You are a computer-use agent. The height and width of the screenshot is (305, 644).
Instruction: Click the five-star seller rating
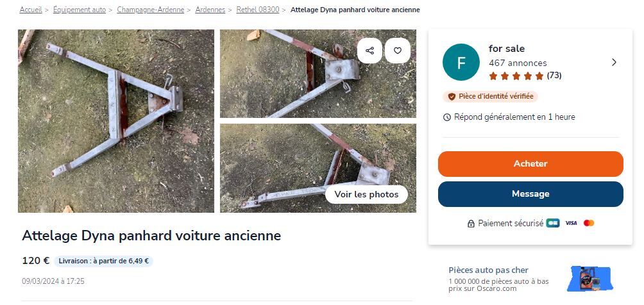point(516,76)
